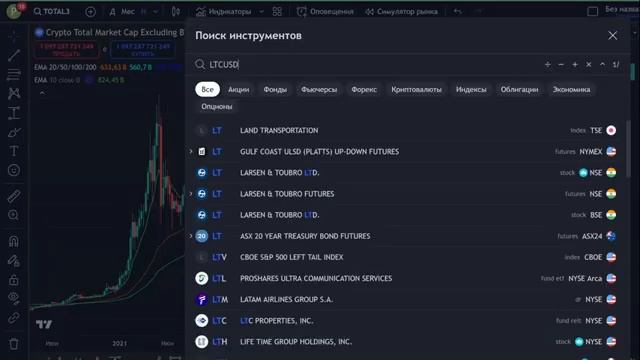This screenshot has height=360, width=640.
Task: Select the text annotation tool
Action: 14,151
